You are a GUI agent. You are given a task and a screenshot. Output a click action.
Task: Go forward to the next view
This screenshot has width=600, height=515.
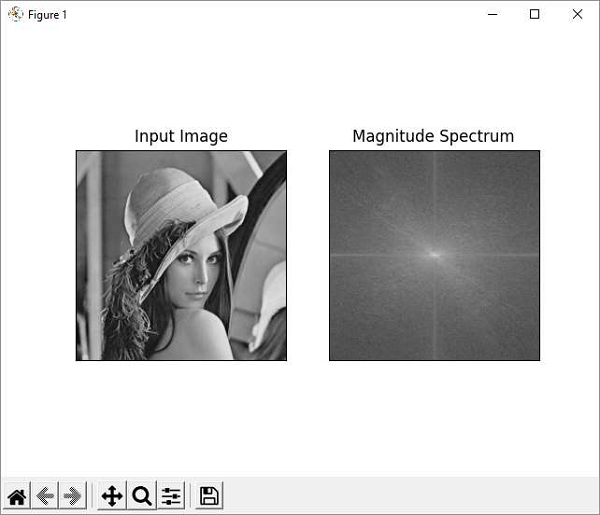(71, 496)
